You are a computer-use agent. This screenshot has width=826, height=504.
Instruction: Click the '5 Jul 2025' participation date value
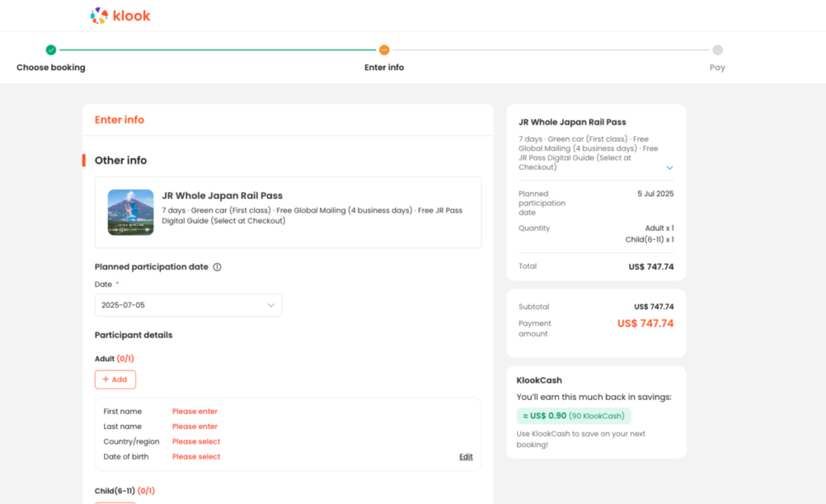(655, 194)
